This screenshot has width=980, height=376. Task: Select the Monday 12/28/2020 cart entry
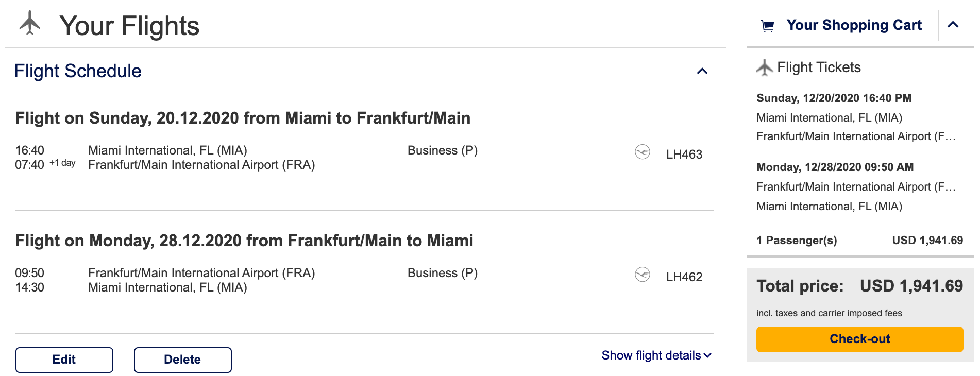click(x=835, y=167)
